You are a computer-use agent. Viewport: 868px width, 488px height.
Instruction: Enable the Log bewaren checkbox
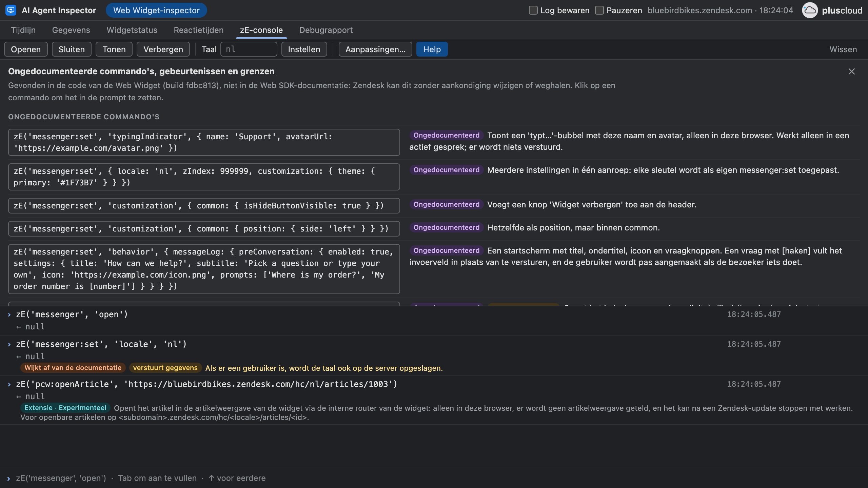[533, 10]
